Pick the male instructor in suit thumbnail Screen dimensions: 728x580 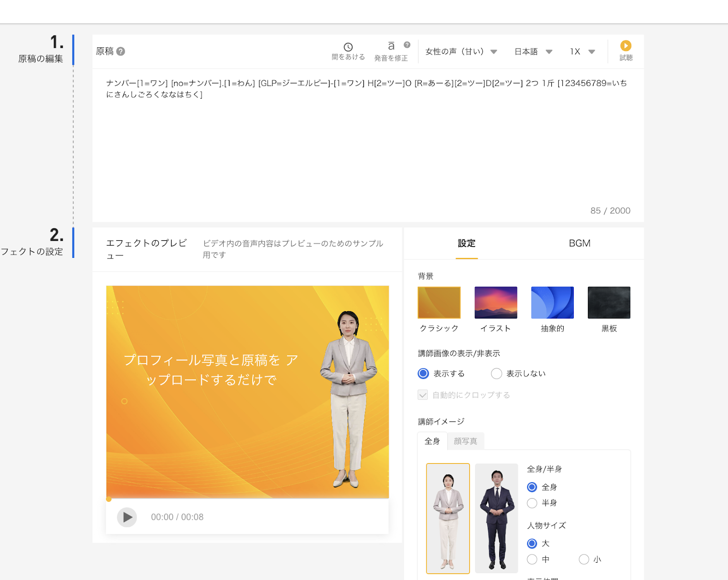[496, 519]
